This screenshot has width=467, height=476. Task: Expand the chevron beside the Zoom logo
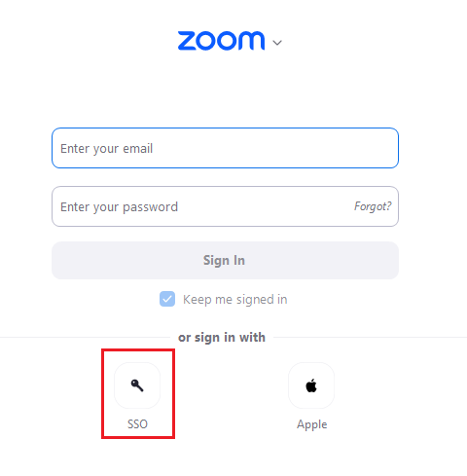tap(277, 43)
